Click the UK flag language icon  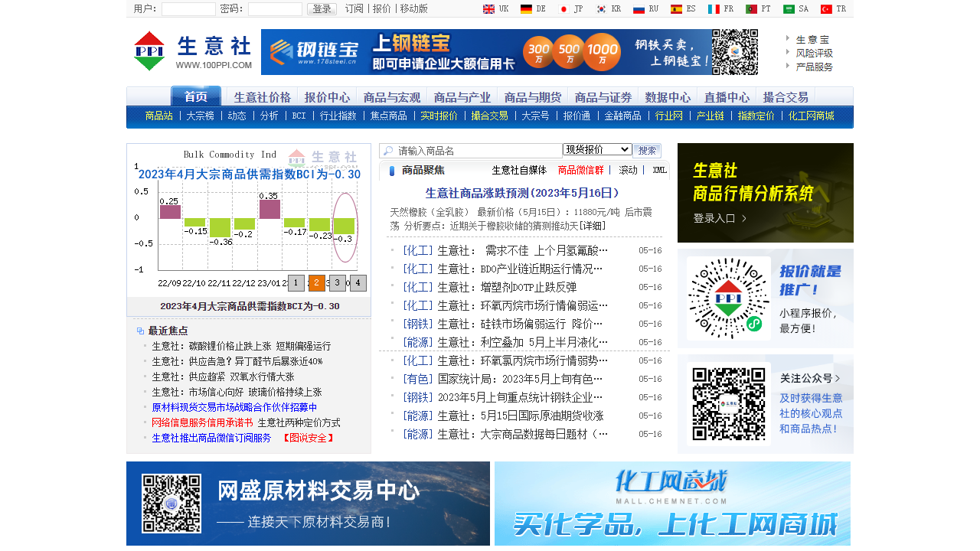(488, 9)
